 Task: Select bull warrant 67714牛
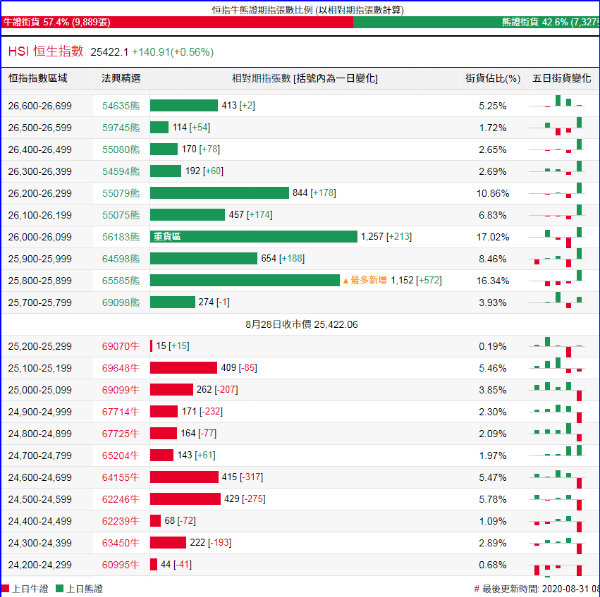[121, 412]
